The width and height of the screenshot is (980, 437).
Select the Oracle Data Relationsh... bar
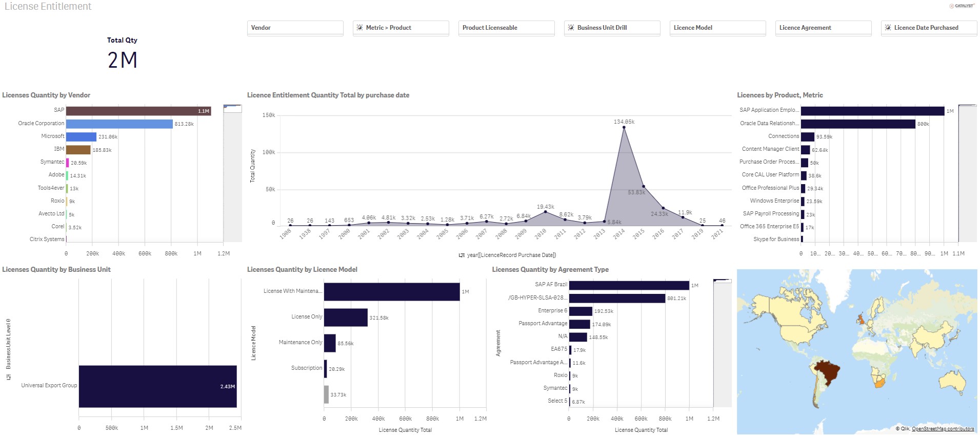pos(858,124)
